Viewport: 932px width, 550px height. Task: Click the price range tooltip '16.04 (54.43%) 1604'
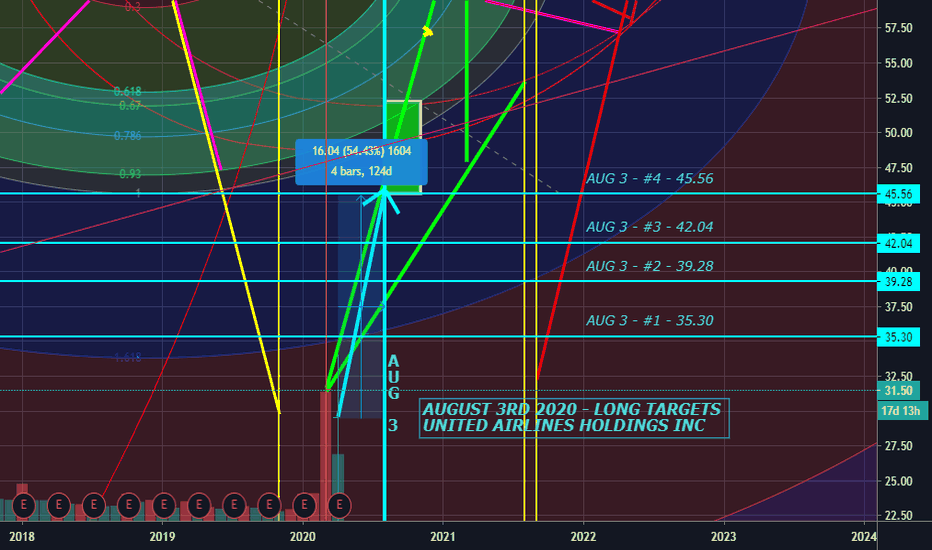361,151
